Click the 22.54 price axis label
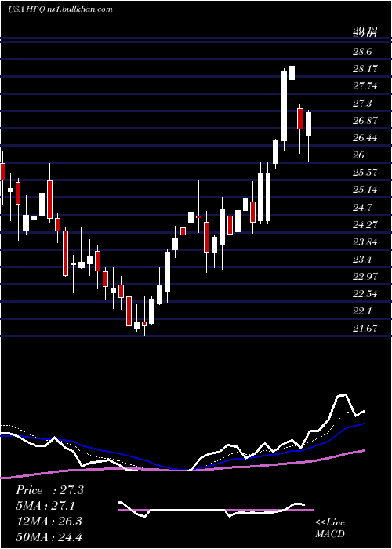The width and height of the screenshot is (392, 549). tap(365, 293)
